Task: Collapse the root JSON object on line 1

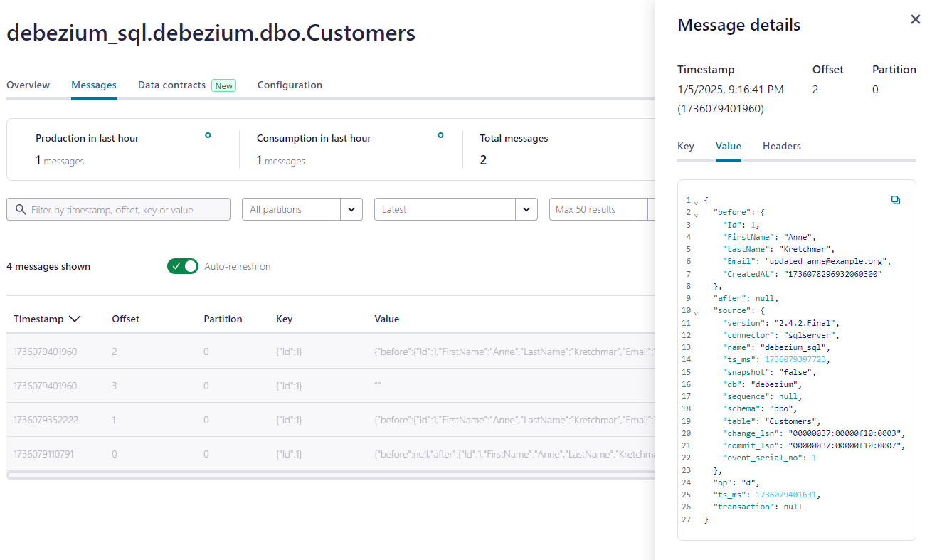Action: (x=696, y=202)
